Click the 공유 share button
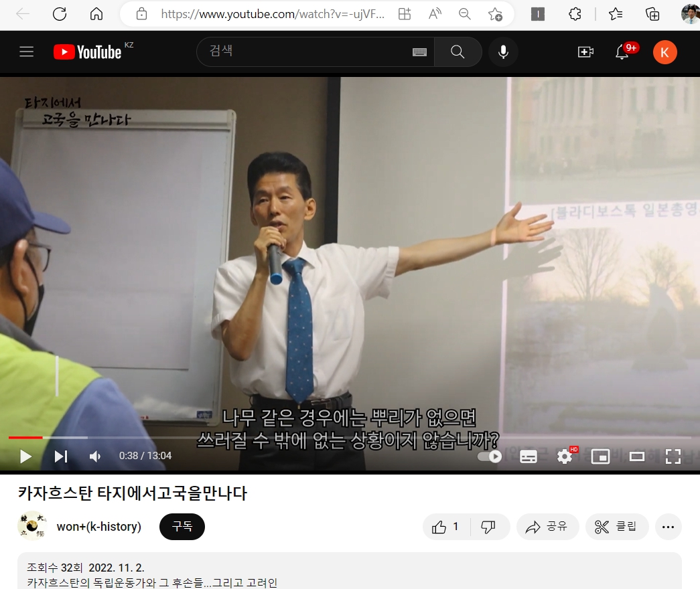This screenshot has width=700, height=589. pyautogui.click(x=547, y=527)
